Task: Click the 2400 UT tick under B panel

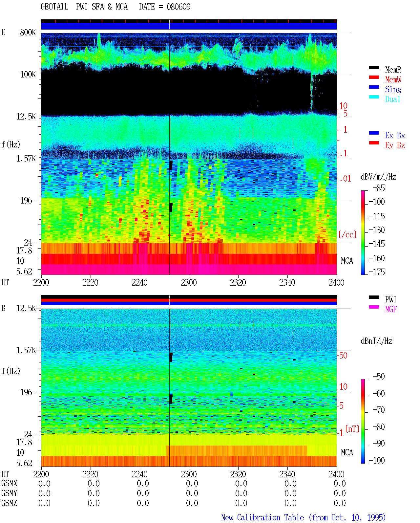Action: click(336, 474)
